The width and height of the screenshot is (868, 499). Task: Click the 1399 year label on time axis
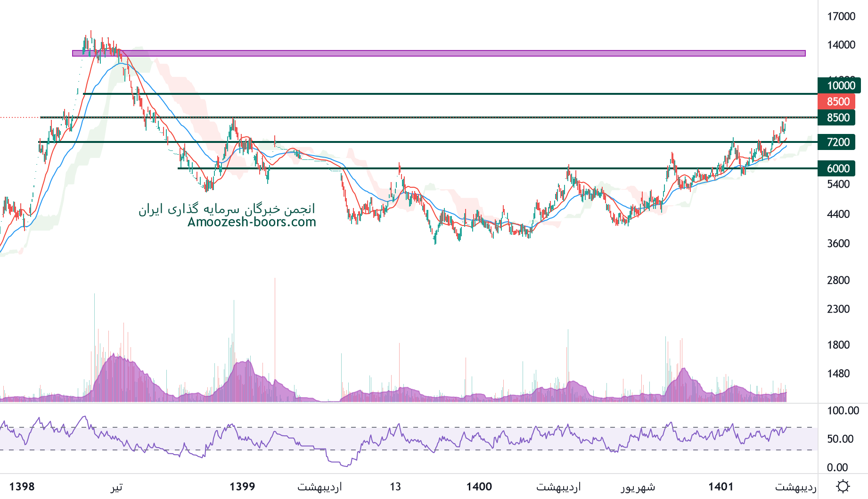tap(242, 486)
